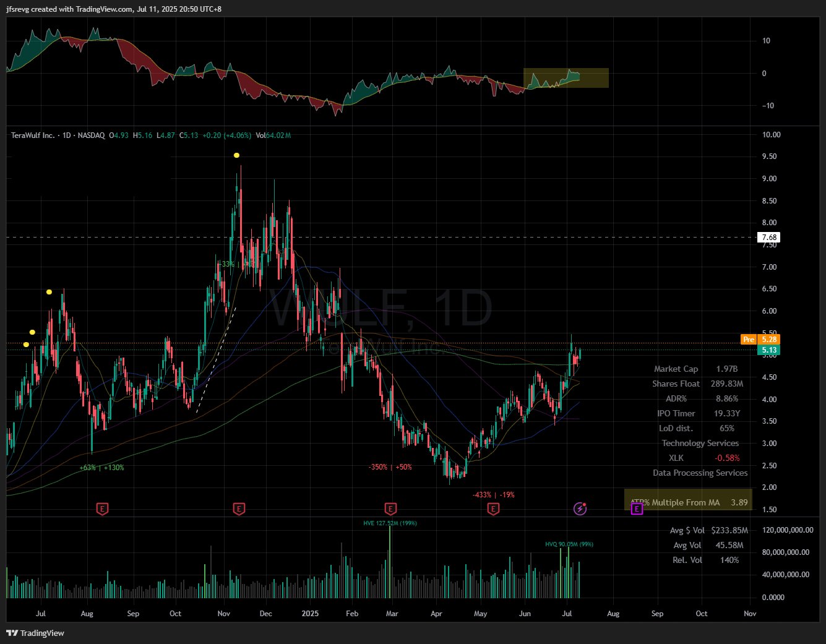Click the -433% | -19% earnings label
Image resolution: width=826 pixels, height=644 pixels.
493,495
